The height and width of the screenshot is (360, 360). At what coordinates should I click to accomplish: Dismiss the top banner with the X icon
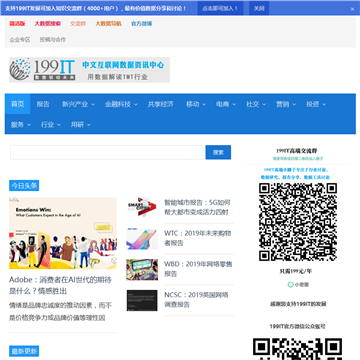click(352, 9)
